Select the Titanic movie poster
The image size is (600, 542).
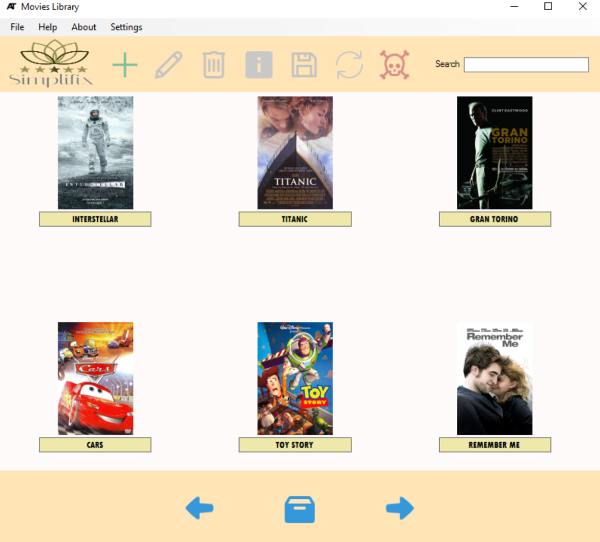pyautogui.click(x=295, y=153)
